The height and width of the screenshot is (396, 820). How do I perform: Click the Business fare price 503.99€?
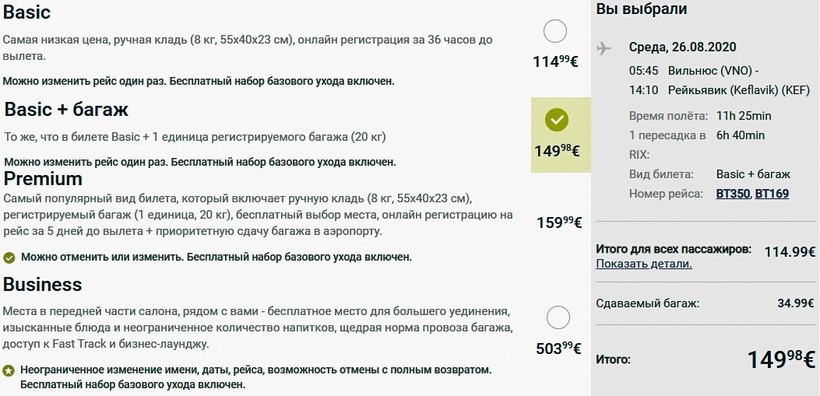pyautogui.click(x=559, y=348)
